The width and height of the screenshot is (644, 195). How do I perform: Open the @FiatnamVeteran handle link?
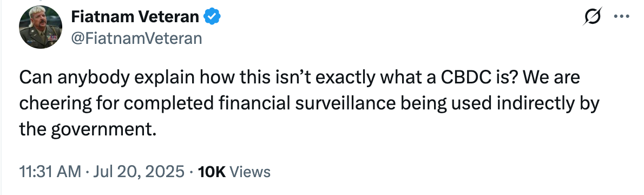coord(136,38)
